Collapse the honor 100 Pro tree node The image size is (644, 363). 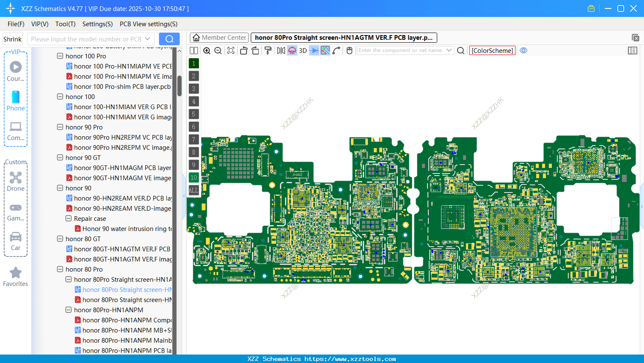pos(60,56)
